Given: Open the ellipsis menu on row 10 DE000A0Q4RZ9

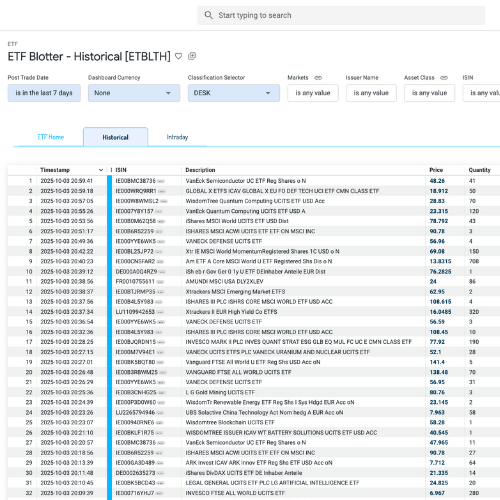Looking at the screenshot, I should pos(162,272).
